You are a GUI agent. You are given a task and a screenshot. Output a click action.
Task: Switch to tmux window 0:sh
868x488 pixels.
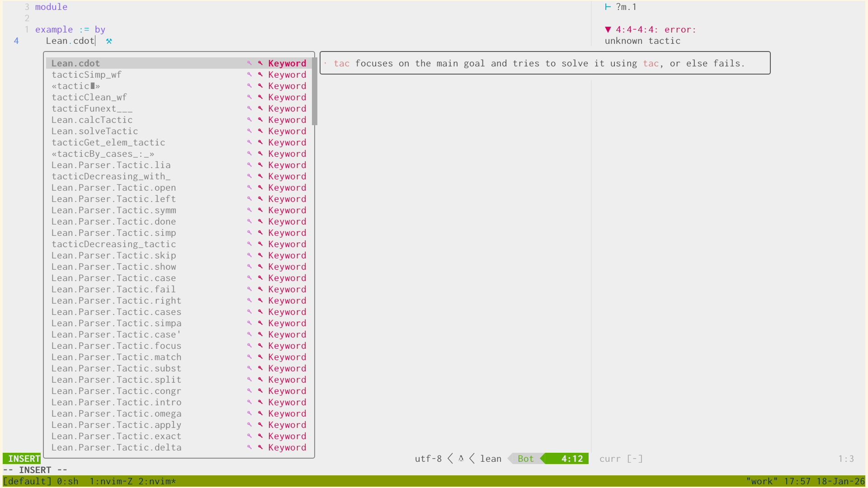point(68,481)
